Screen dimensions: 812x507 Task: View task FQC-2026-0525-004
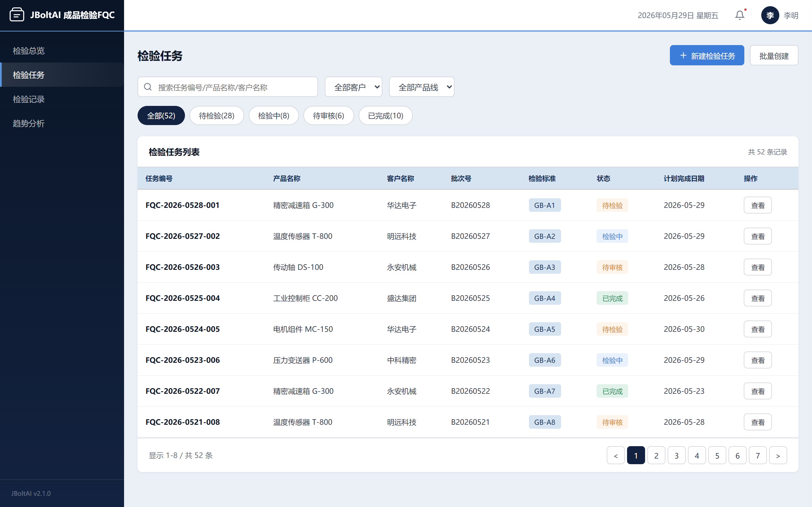[757, 298]
